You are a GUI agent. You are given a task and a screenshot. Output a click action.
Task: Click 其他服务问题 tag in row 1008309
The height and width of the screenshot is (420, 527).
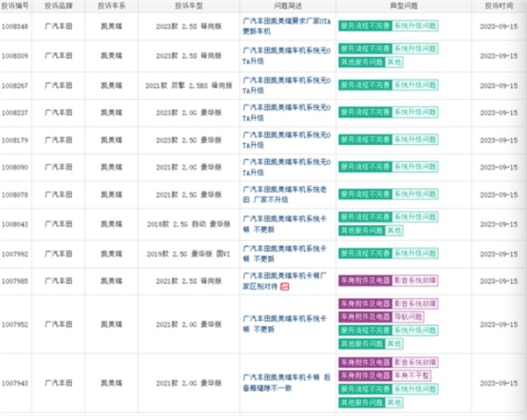click(362, 62)
